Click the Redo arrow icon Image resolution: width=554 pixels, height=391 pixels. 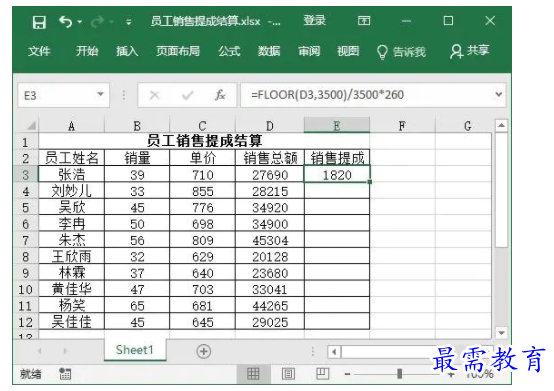(x=97, y=22)
